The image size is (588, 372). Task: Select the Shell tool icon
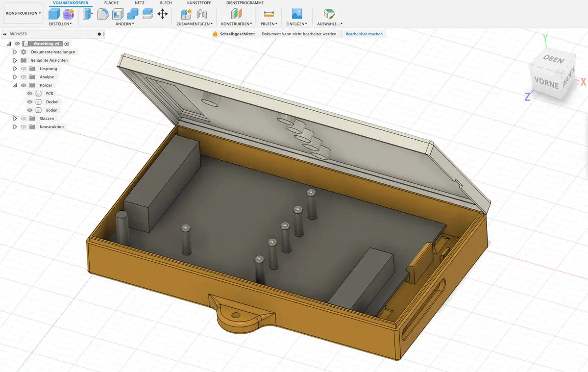(118, 14)
